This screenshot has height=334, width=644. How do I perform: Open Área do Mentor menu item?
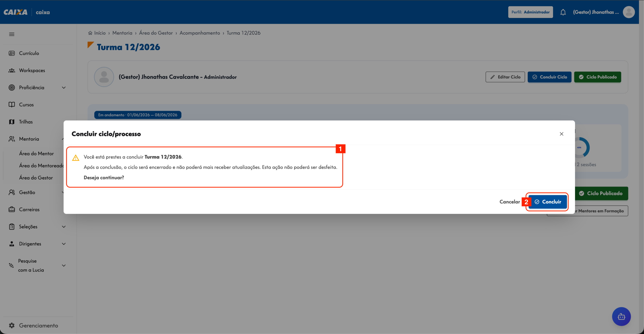[x=36, y=153]
